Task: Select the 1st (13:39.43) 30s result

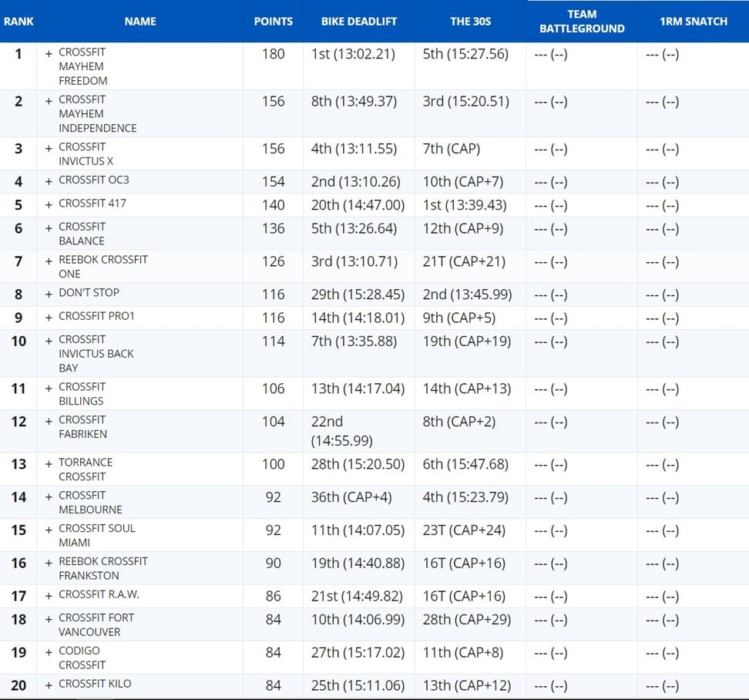Action: [465, 205]
